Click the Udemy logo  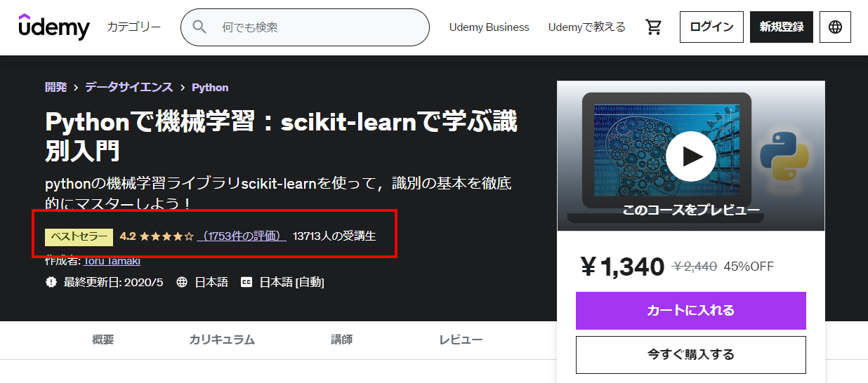point(54,27)
